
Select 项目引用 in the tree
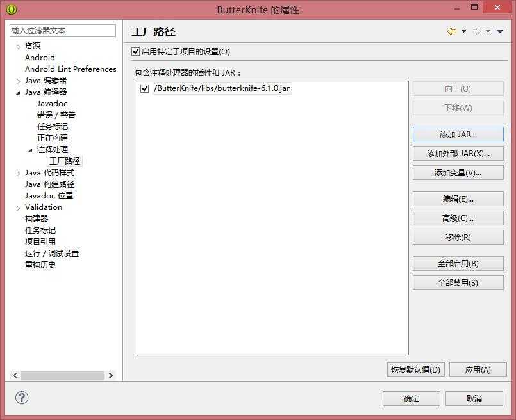coord(40,241)
